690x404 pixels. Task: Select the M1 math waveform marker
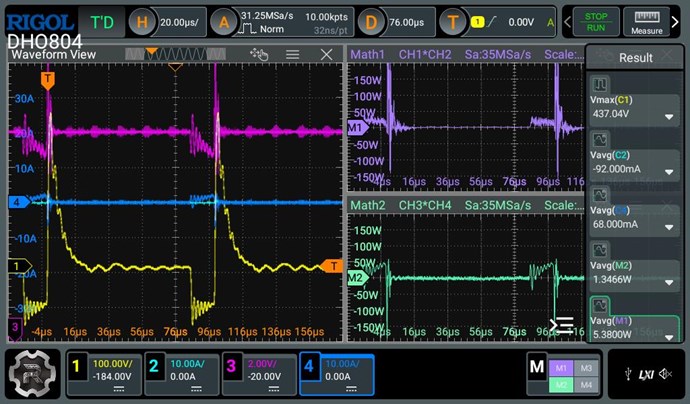point(358,128)
